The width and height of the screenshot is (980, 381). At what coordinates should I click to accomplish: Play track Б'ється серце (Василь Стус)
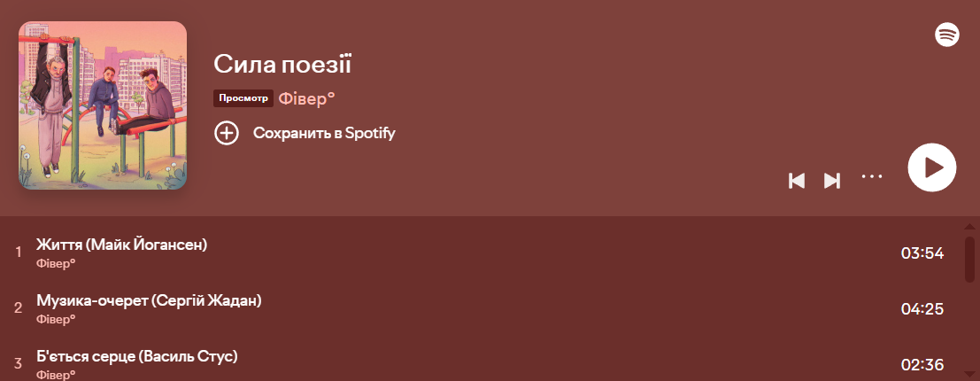tap(137, 356)
